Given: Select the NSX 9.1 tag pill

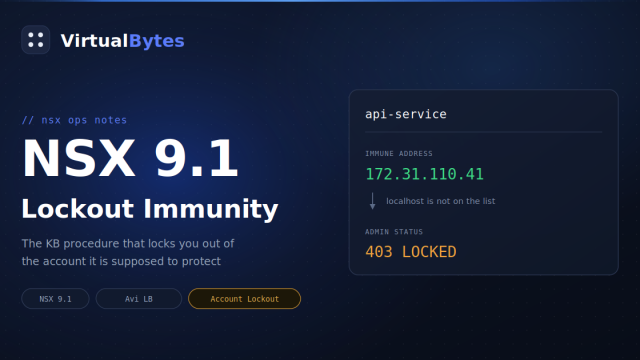Looking at the screenshot, I should click(x=55, y=299).
